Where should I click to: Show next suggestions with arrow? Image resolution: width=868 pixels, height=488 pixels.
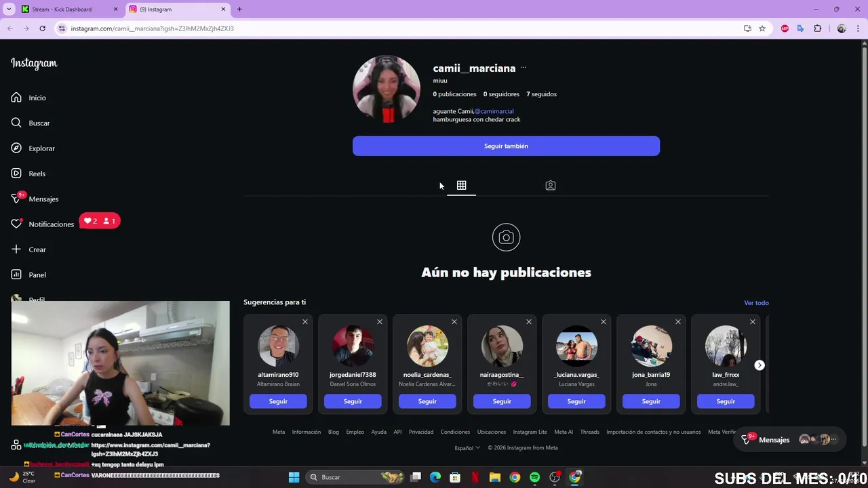(x=759, y=365)
